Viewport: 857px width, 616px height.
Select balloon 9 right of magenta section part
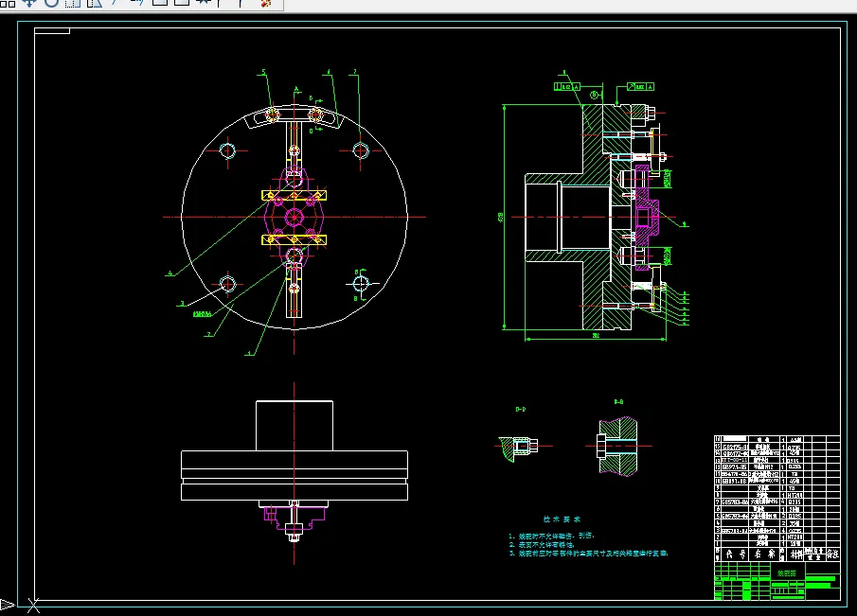(685, 224)
